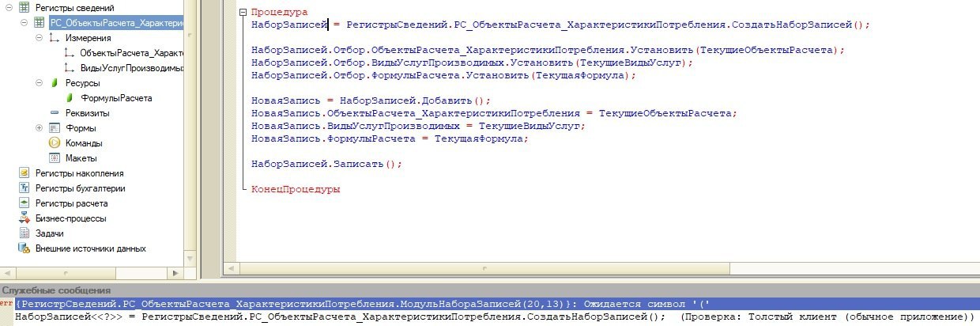980x326 pixels.
Task: Click the Регистры сведений table icon
Action: coord(24,8)
